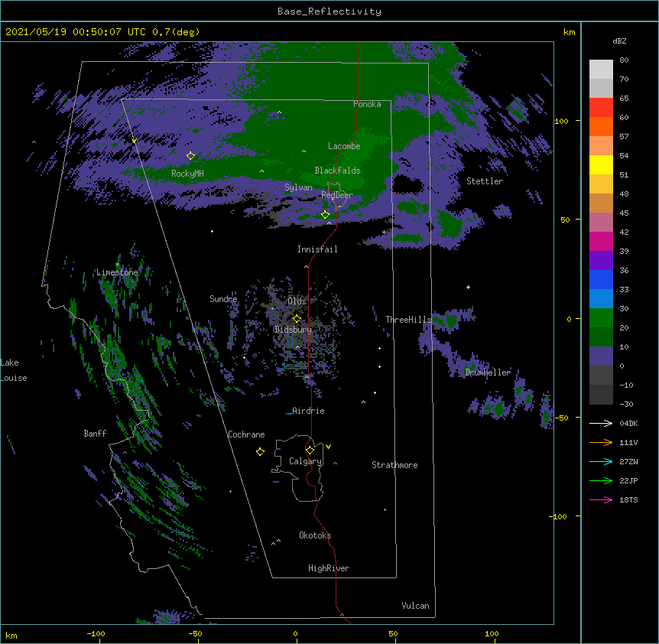The height and width of the screenshot is (644, 659).
Task: Click the green 22JP arrow legend icon
Action: pyautogui.click(x=601, y=480)
